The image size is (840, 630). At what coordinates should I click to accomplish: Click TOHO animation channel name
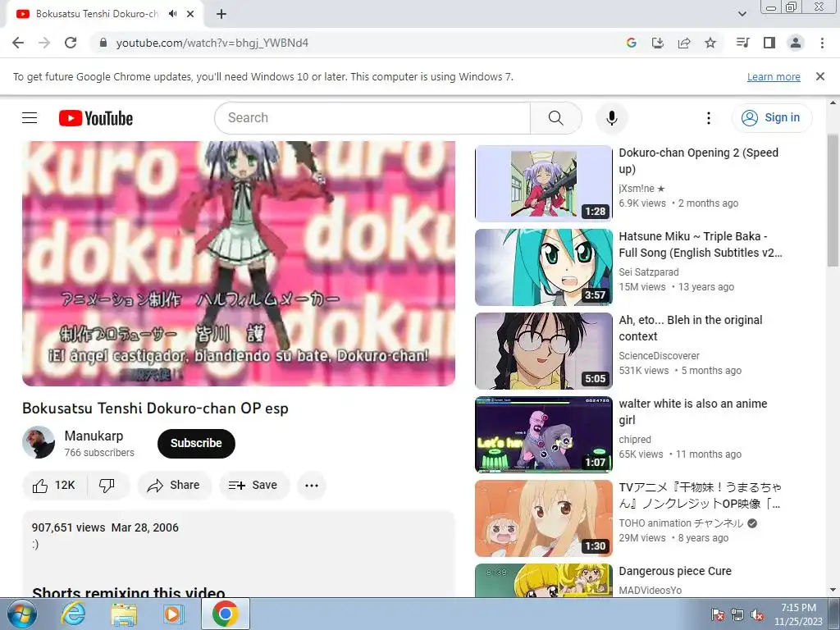(681, 523)
